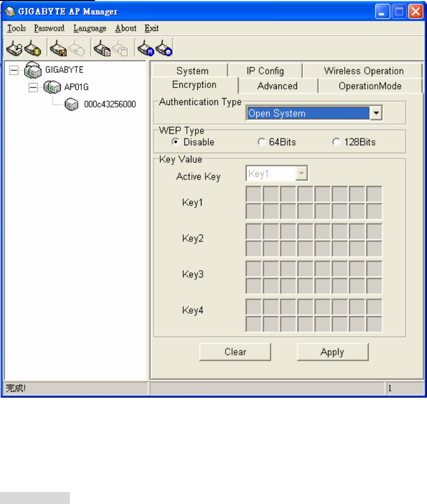
Task: Minimize the AP Manager window
Action: pos(382,12)
